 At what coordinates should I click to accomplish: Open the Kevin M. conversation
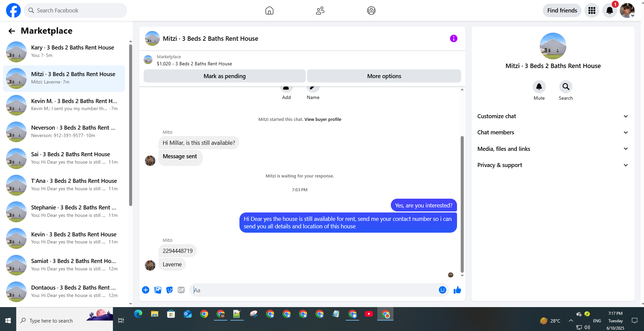tap(64, 105)
